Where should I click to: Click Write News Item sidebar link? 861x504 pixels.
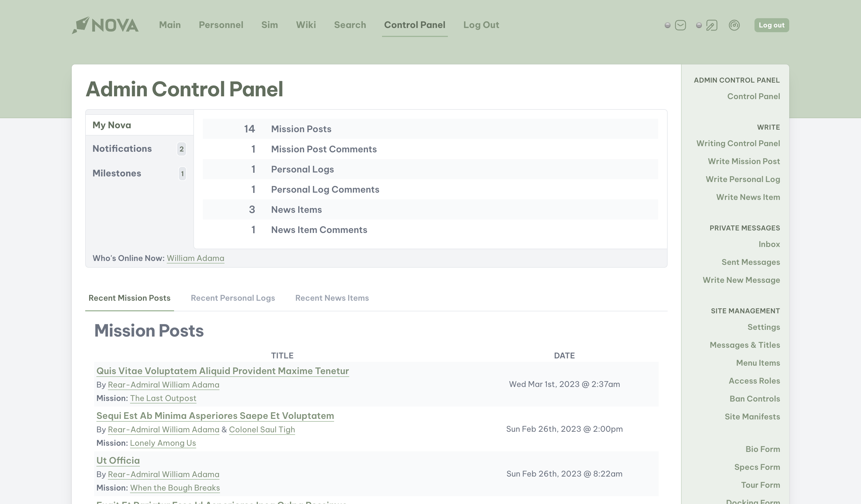pyautogui.click(x=748, y=197)
